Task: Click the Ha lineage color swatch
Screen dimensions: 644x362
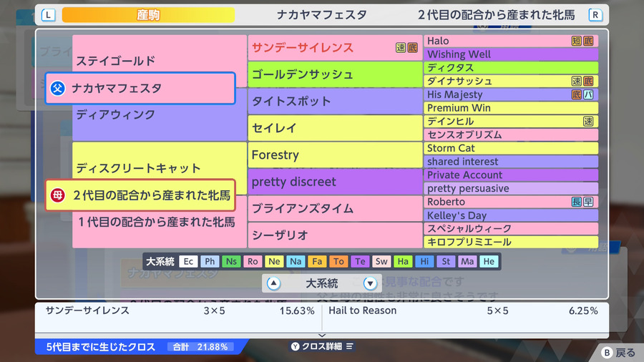Action: [x=403, y=261]
